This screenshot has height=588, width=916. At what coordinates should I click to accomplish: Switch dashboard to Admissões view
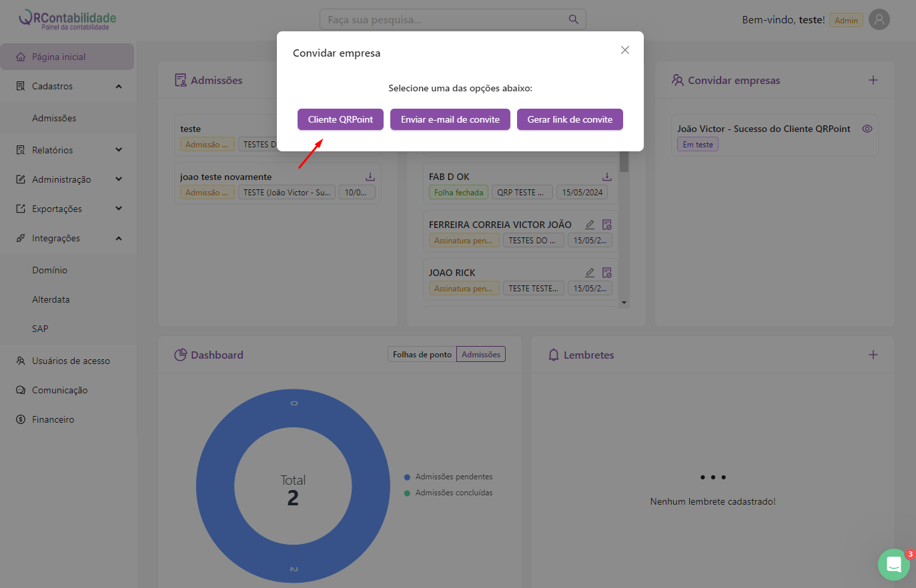480,355
